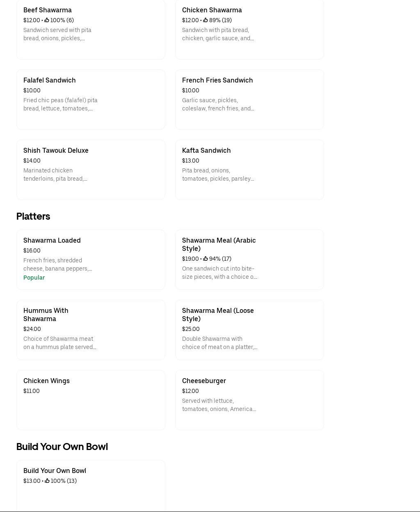
Task: Click the thumbs-up icon on Beef Shawarma
Action: (x=47, y=20)
